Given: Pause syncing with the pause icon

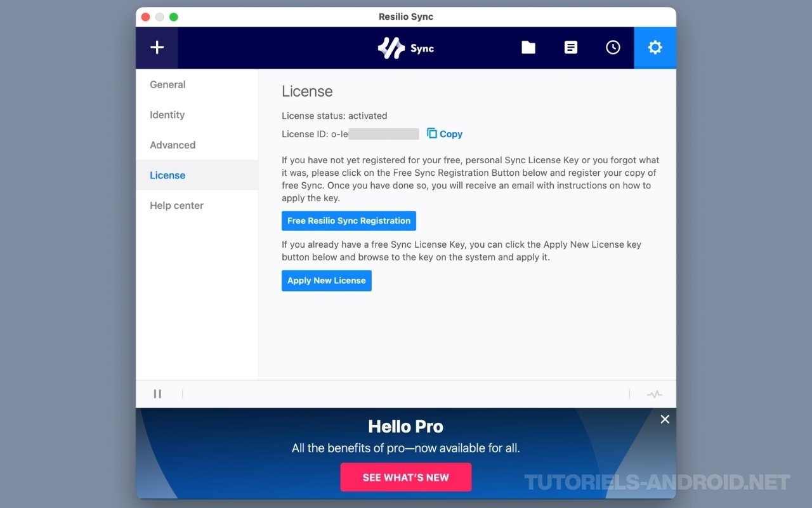Looking at the screenshot, I should point(157,394).
